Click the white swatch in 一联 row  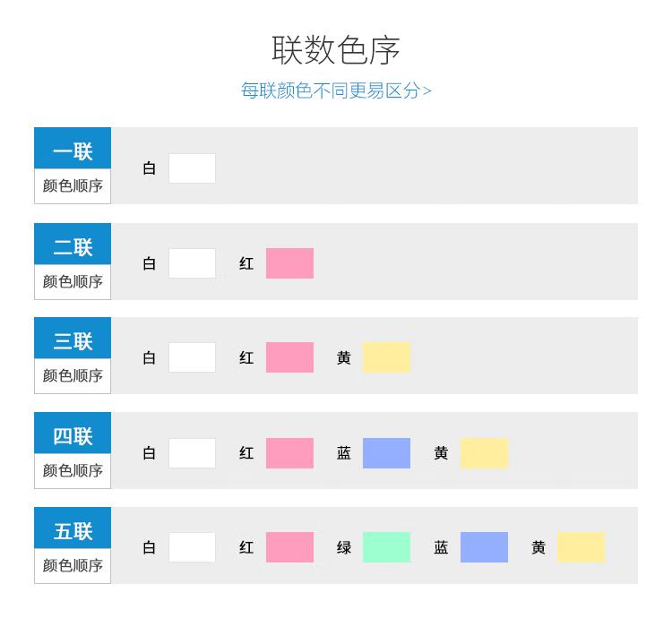click(x=192, y=168)
